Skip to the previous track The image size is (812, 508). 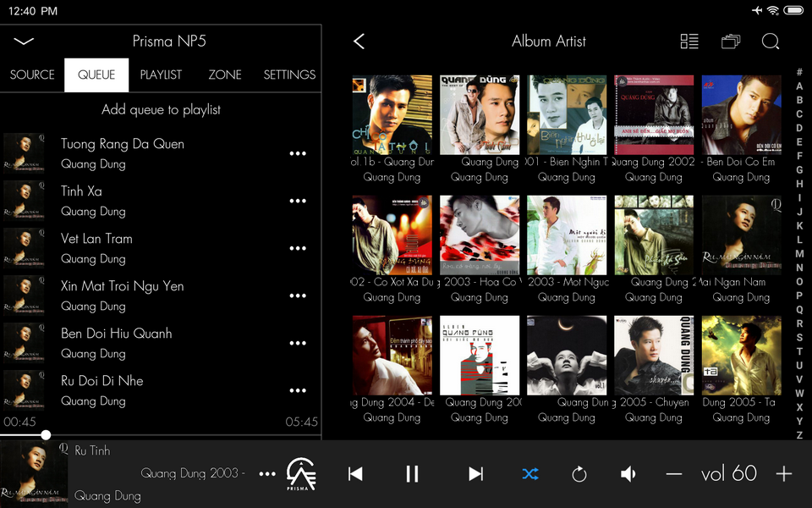point(355,474)
